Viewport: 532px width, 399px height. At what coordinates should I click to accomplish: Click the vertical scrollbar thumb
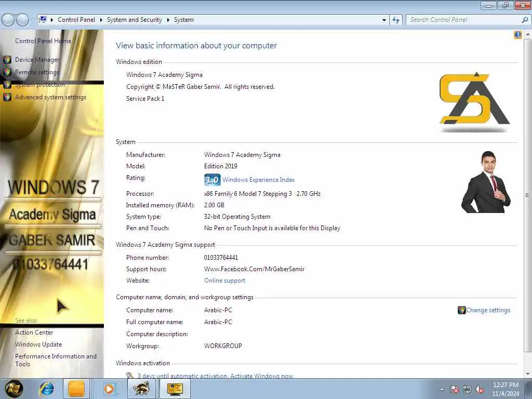click(527, 195)
